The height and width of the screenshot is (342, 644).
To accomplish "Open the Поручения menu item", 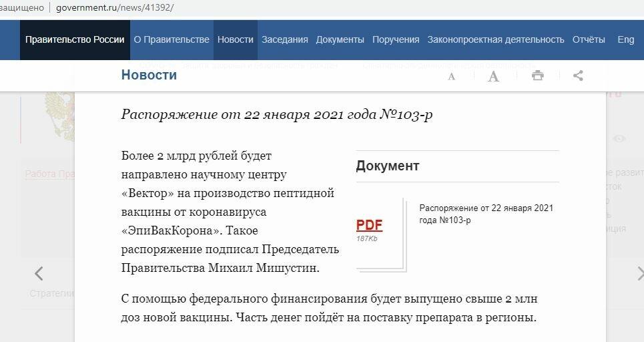I will (396, 40).
